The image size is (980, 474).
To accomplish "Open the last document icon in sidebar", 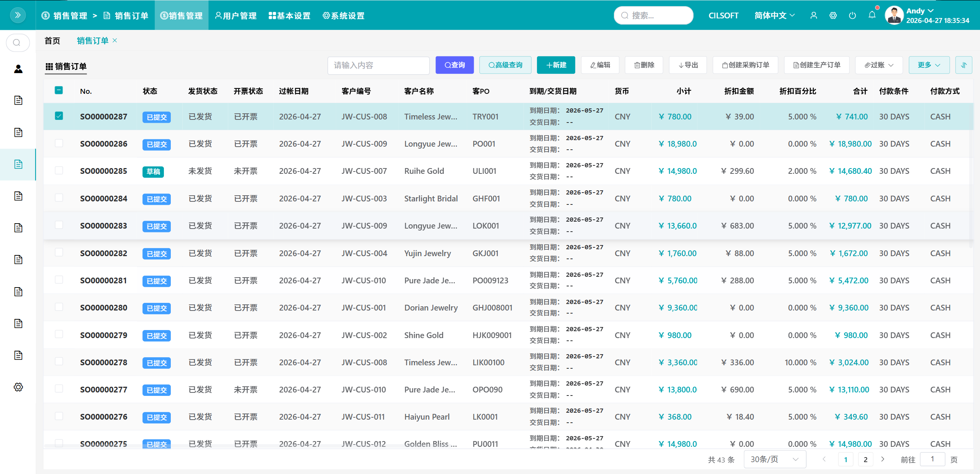I will tap(18, 355).
